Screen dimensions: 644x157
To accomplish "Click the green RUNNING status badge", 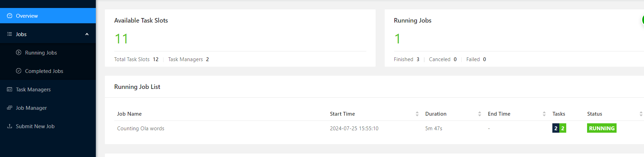I will [x=602, y=128].
